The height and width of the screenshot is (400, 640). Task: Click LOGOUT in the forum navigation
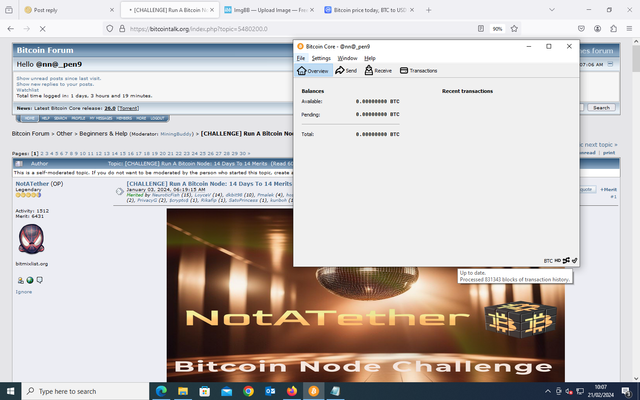click(157, 118)
